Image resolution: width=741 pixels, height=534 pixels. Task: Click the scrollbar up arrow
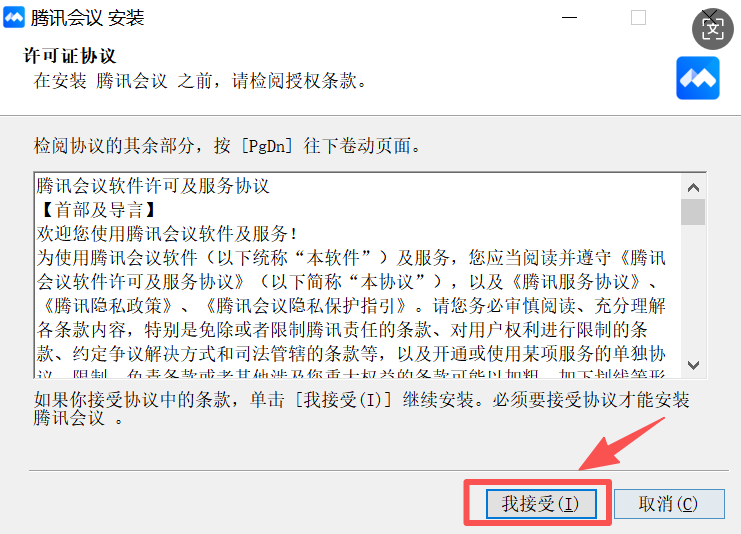point(693,188)
